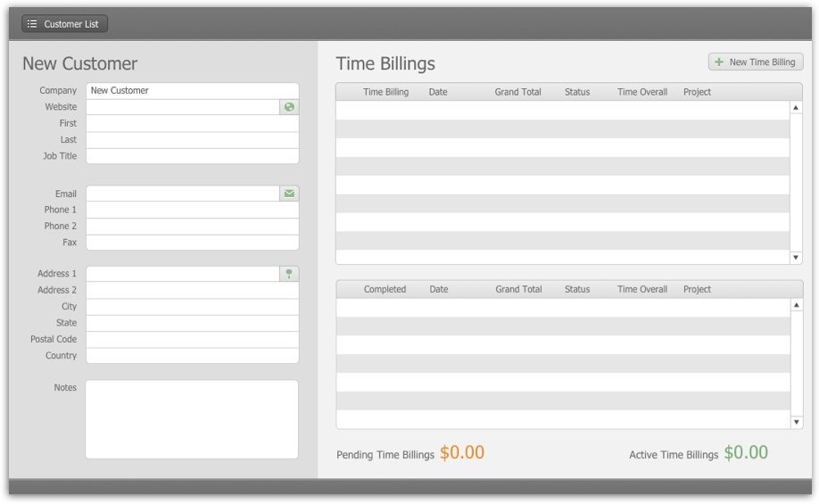The image size is (819, 504).
Task: Click up arrow of Completed table scrollbar
Action: (x=796, y=305)
